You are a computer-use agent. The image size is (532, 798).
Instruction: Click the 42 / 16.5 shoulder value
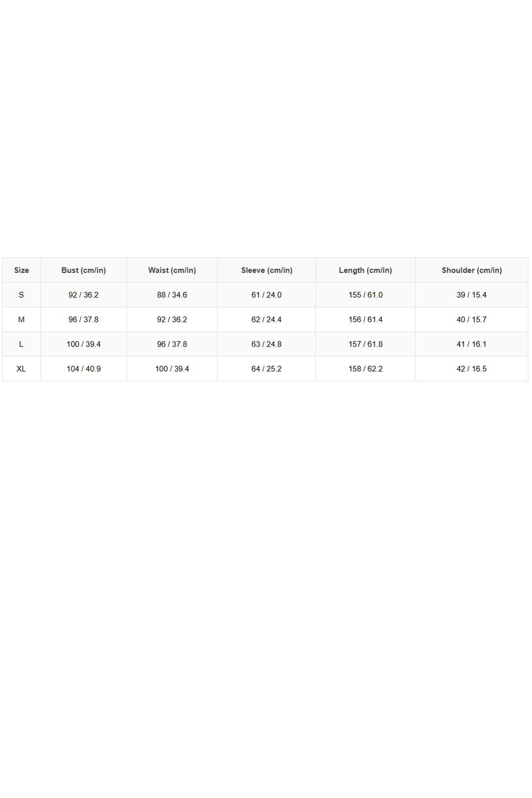tap(471, 369)
